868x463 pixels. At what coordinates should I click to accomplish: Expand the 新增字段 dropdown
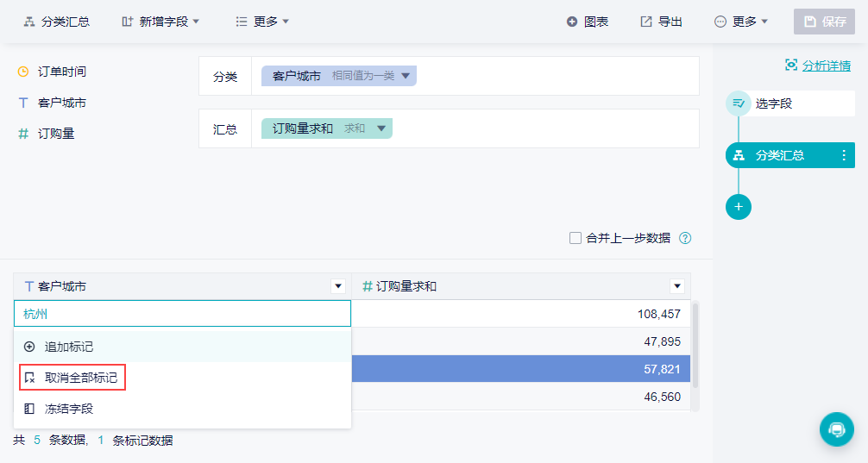tap(160, 22)
